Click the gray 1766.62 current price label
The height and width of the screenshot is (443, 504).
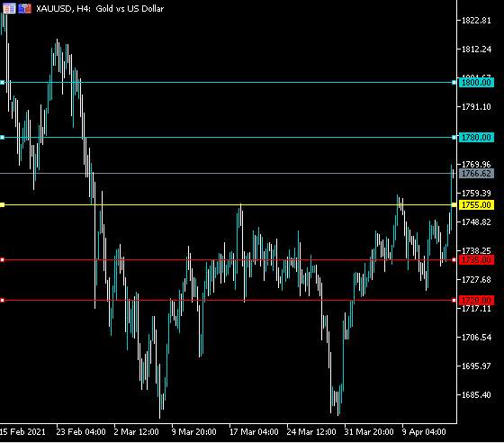click(x=476, y=174)
